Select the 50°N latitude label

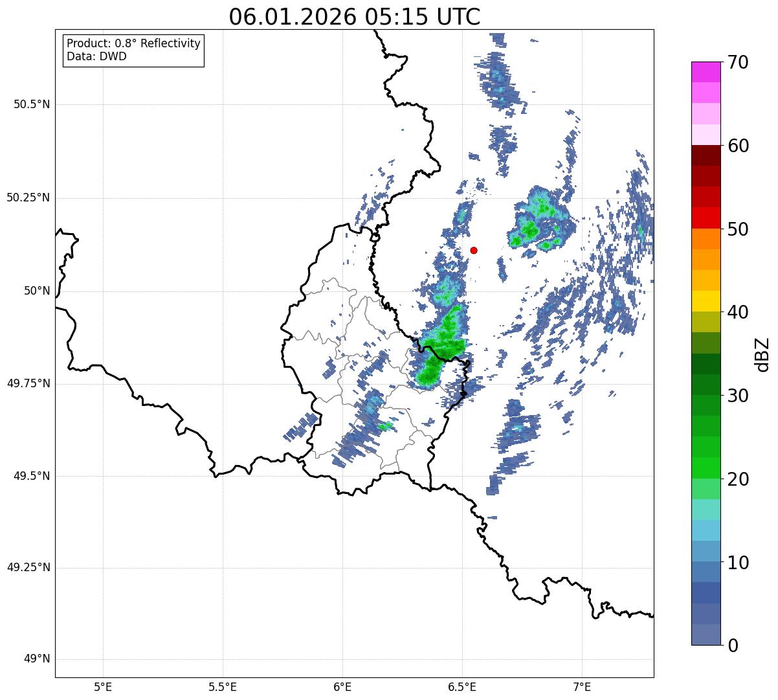37,291
